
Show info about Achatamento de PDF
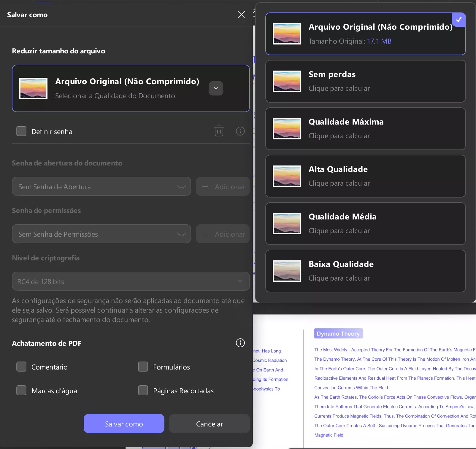click(240, 343)
